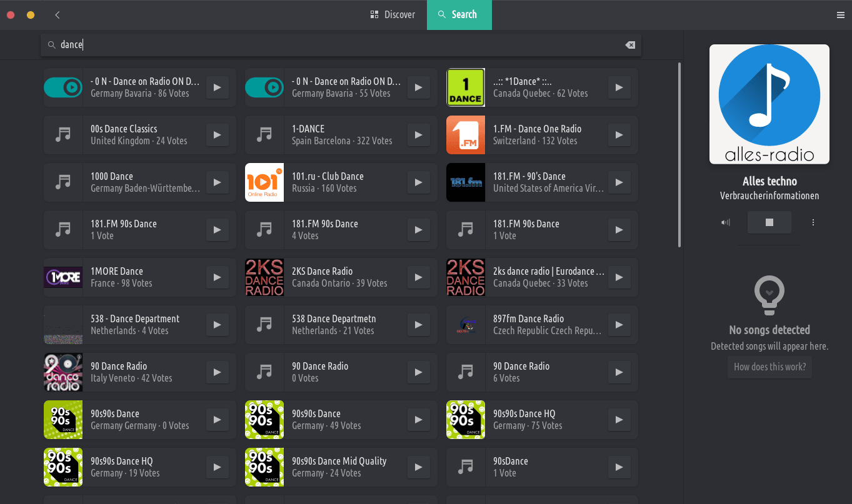The height and width of the screenshot is (504, 852).
Task: Click the alles-radio station cover art
Action: (769, 104)
